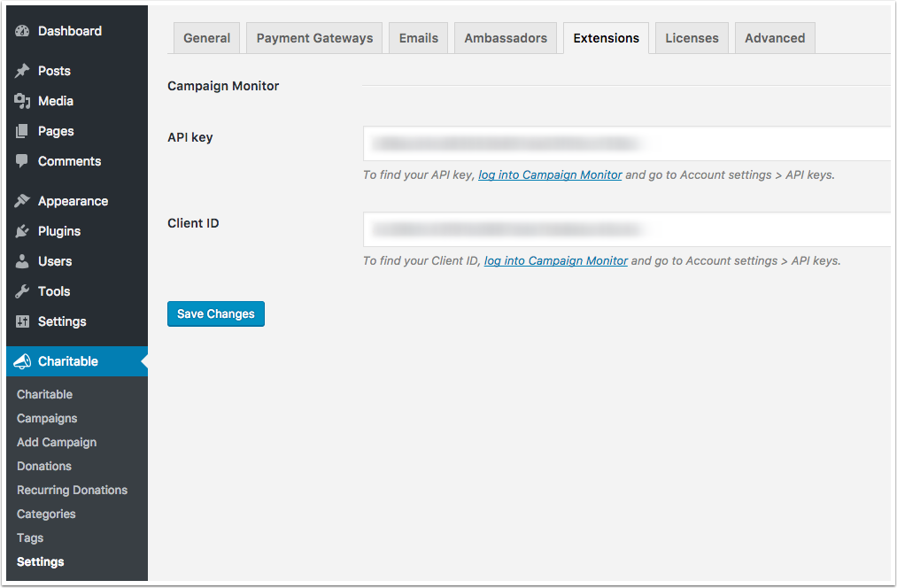Viewport: 897px width, 588px height.
Task: Click the Client ID field label
Action: [193, 224]
